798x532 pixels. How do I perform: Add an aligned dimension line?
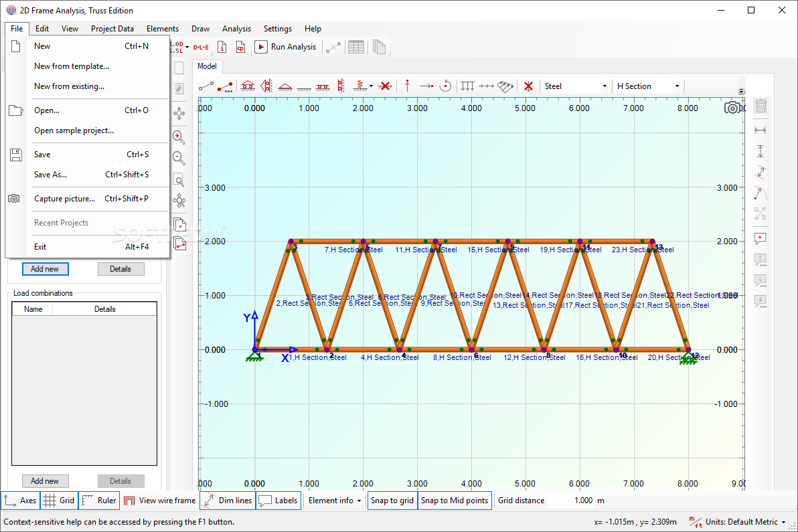[x=761, y=172]
